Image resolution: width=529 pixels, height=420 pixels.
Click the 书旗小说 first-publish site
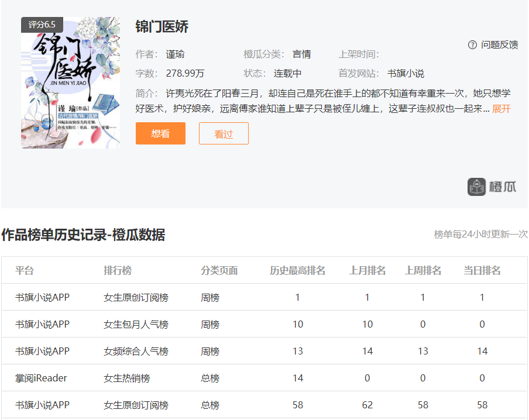[x=406, y=74]
